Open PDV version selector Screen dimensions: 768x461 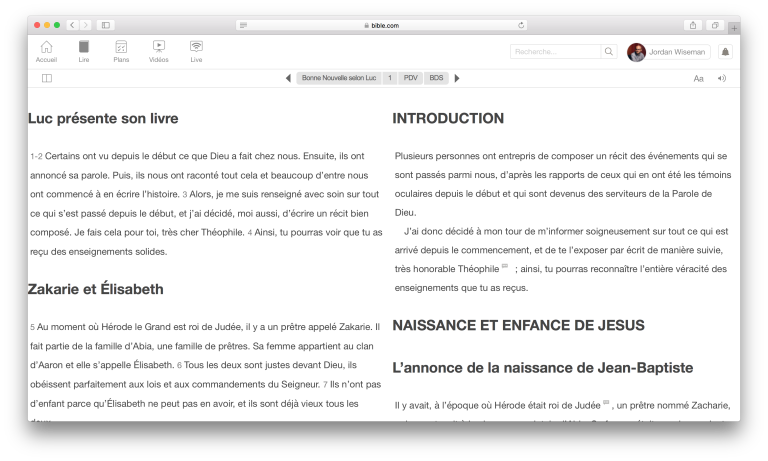[410, 78]
